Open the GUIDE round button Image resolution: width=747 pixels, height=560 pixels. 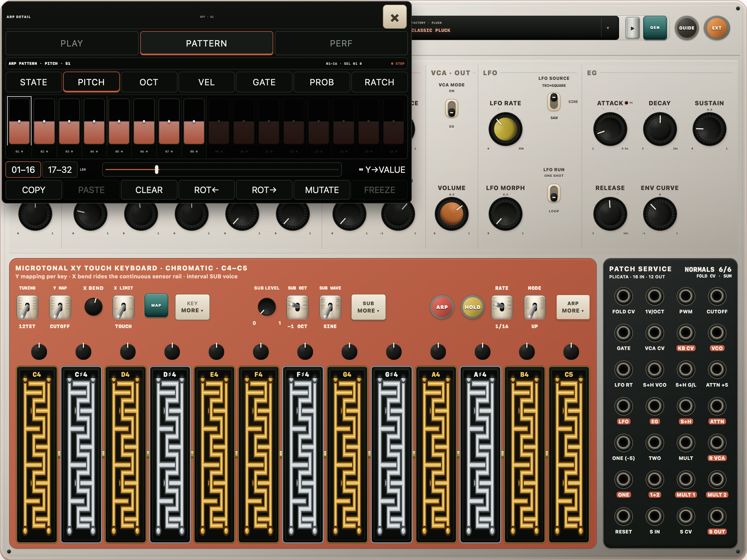pyautogui.click(x=686, y=28)
